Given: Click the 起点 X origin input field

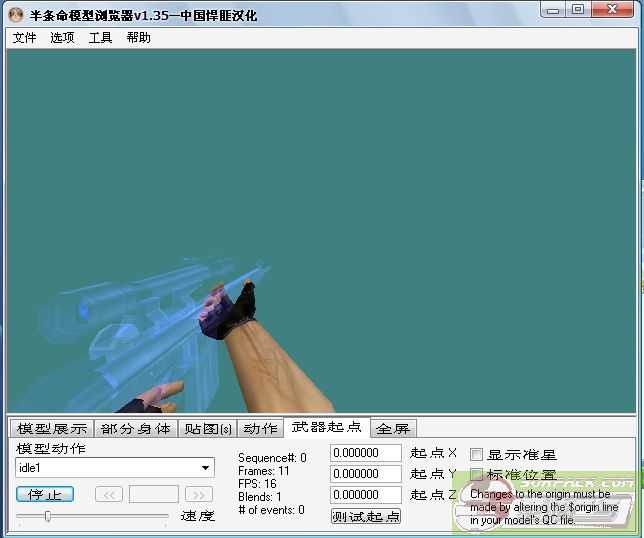Looking at the screenshot, I should [x=365, y=453].
